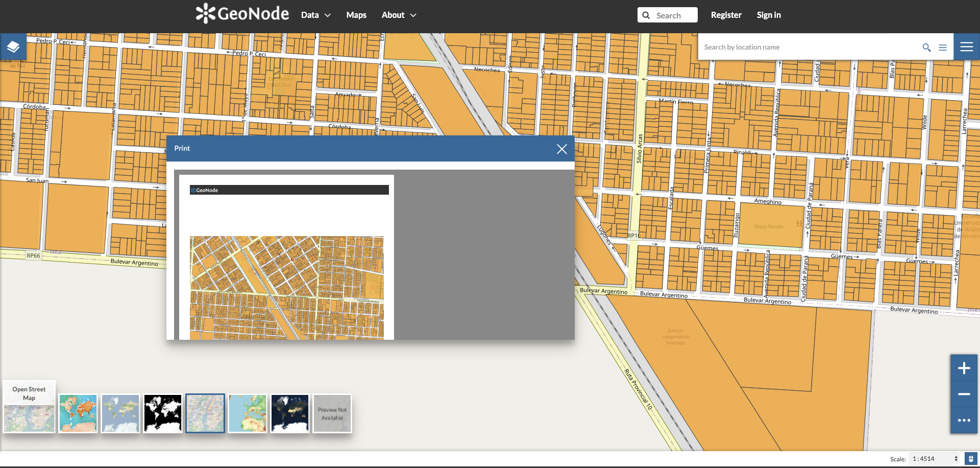
Task: Open the Maps menu item
Action: point(356,15)
